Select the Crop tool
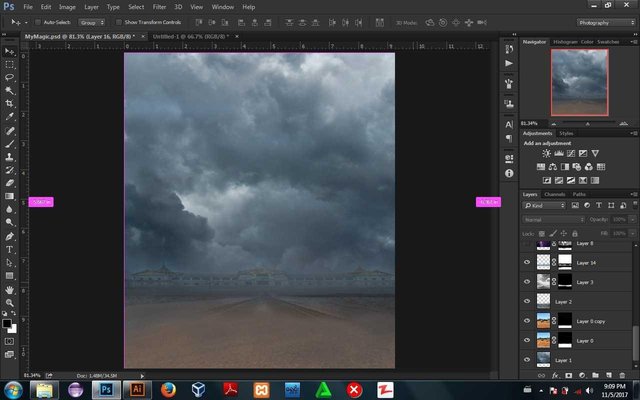The height and width of the screenshot is (400, 640). point(9,104)
